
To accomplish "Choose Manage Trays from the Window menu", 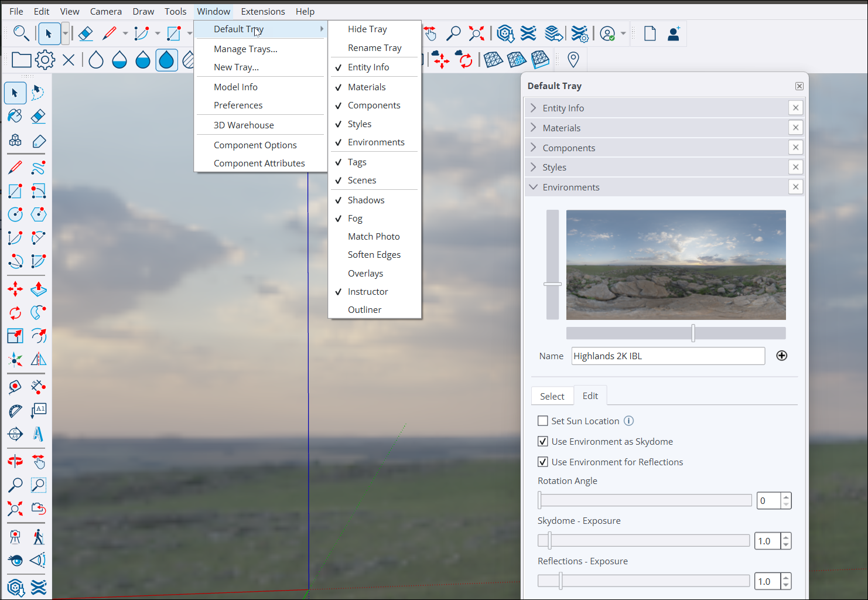I will [245, 49].
